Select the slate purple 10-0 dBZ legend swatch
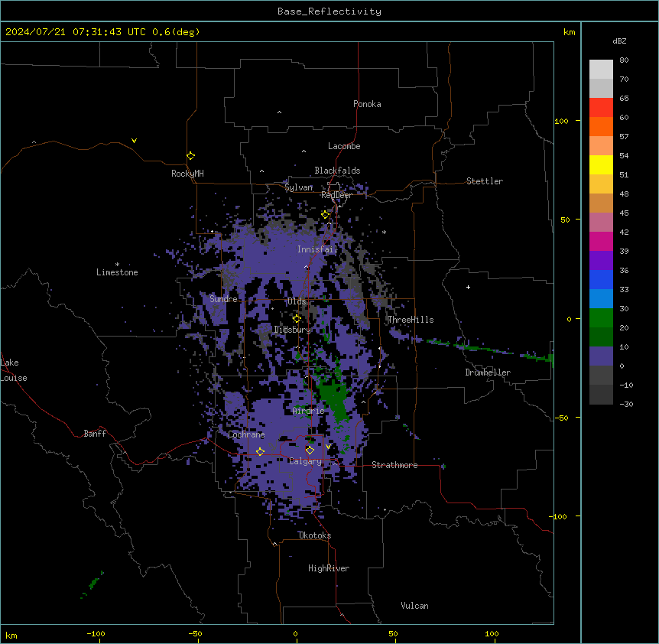Viewport: 659px width, 644px height. [x=601, y=356]
